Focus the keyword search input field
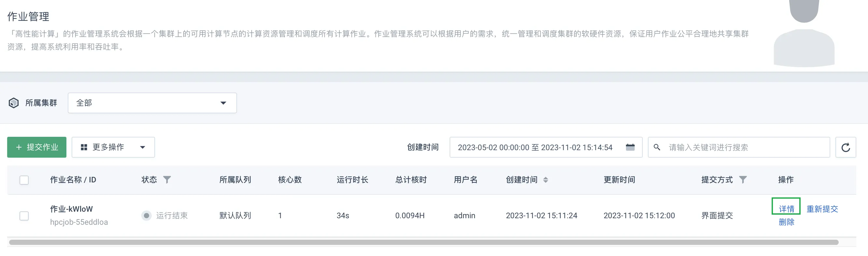Image resolution: width=868 pixels, height=256 pixels. [739, 148]
